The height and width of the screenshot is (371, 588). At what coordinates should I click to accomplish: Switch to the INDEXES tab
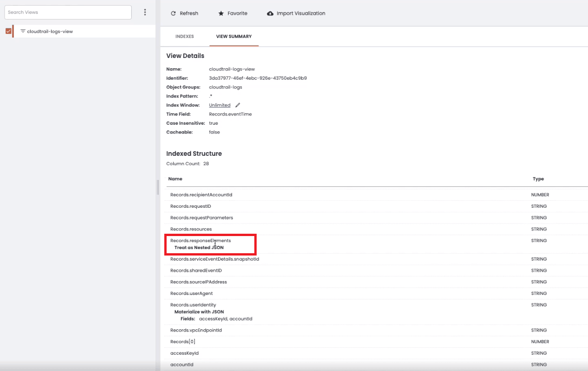coord(184,36)
